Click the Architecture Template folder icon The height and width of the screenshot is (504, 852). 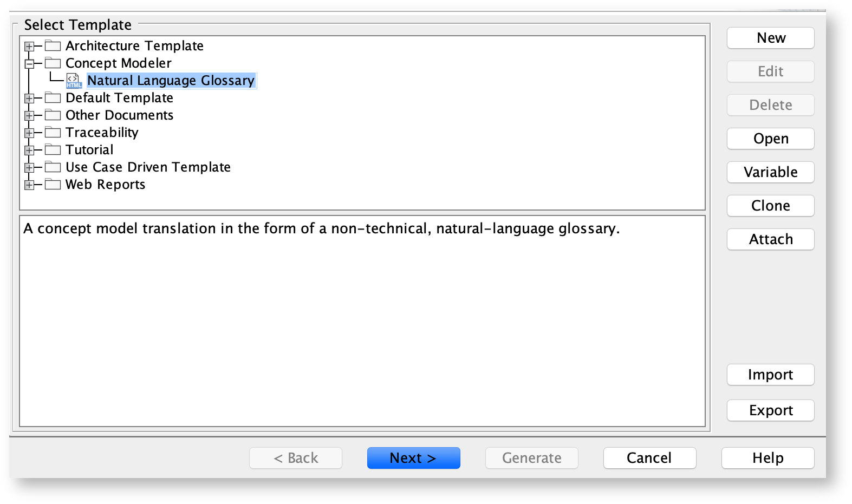point(53,46)
